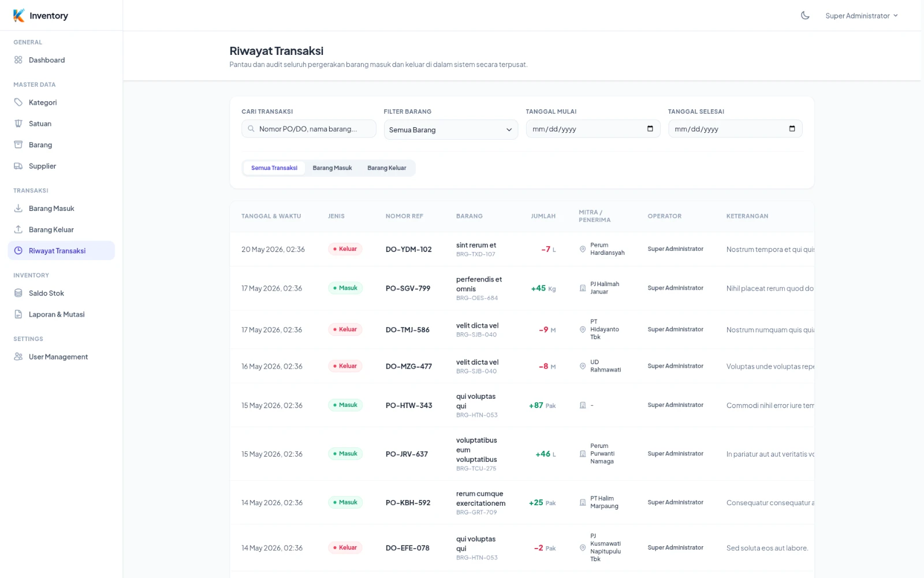Click Keluar badge in DO-YDM-102 row

[x=345, y=249]
